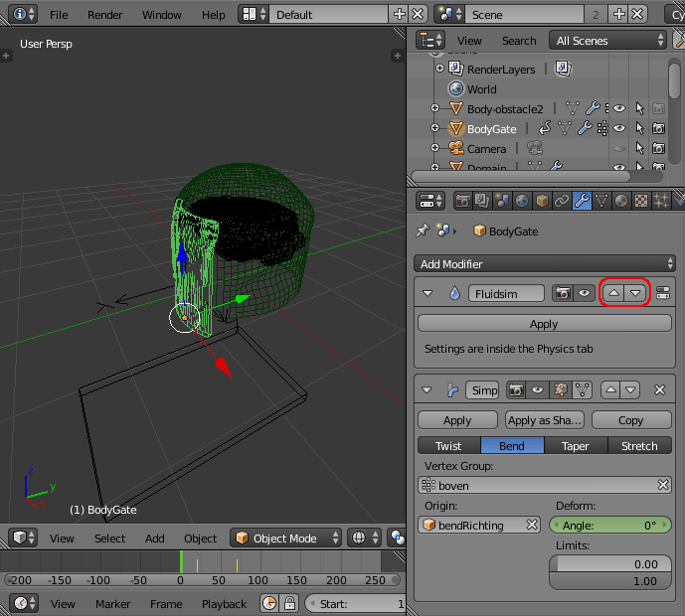Open the Properties editor type selector
The image size is (685, 616).
point(430,202)
